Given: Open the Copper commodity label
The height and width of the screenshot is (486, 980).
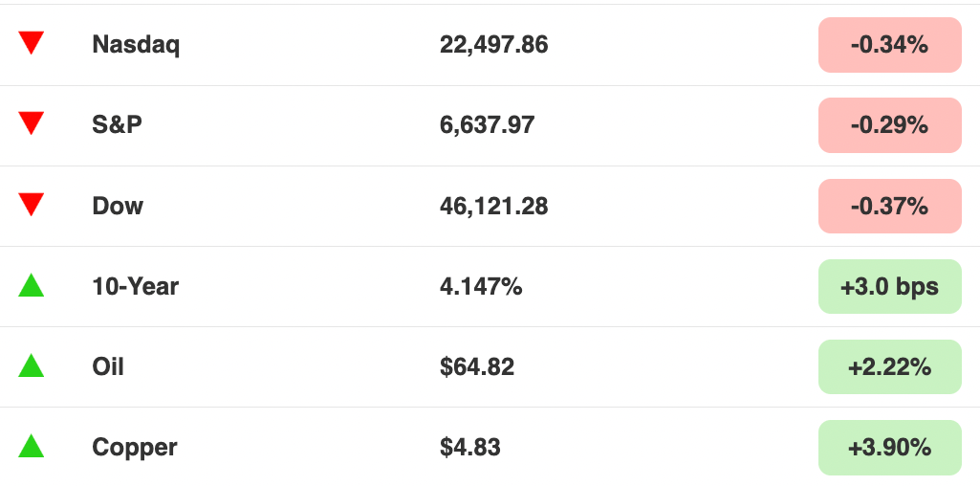Looking at the screenshot, I should pyautogui.click(x=135, y=448).
